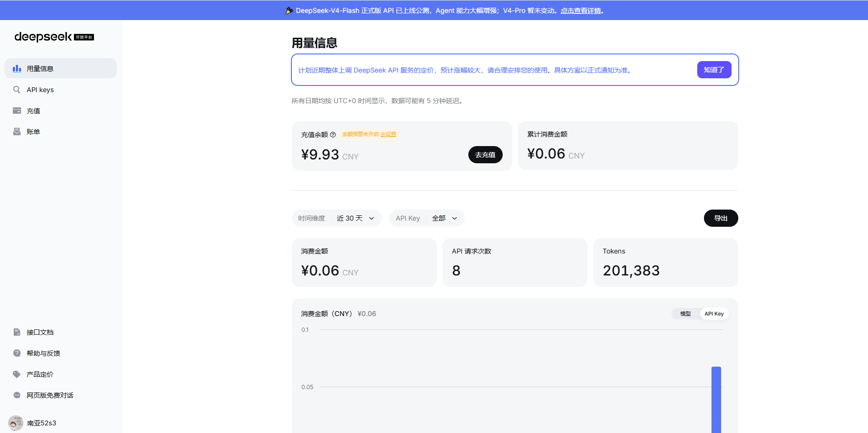
Task: Click the 去设置 balance alert link
Action: pos(388,134)
